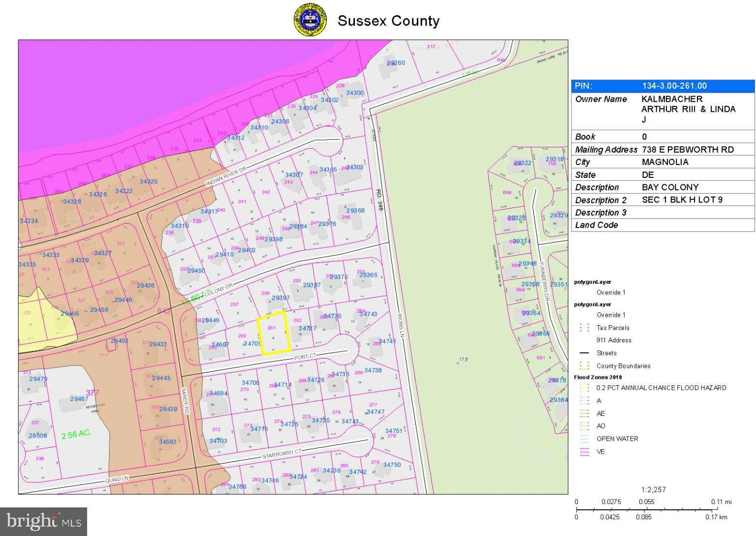The height and width of the screenshot is (536, 756).
Task: Click address 34312 on the map
Action: pos(236,137)
